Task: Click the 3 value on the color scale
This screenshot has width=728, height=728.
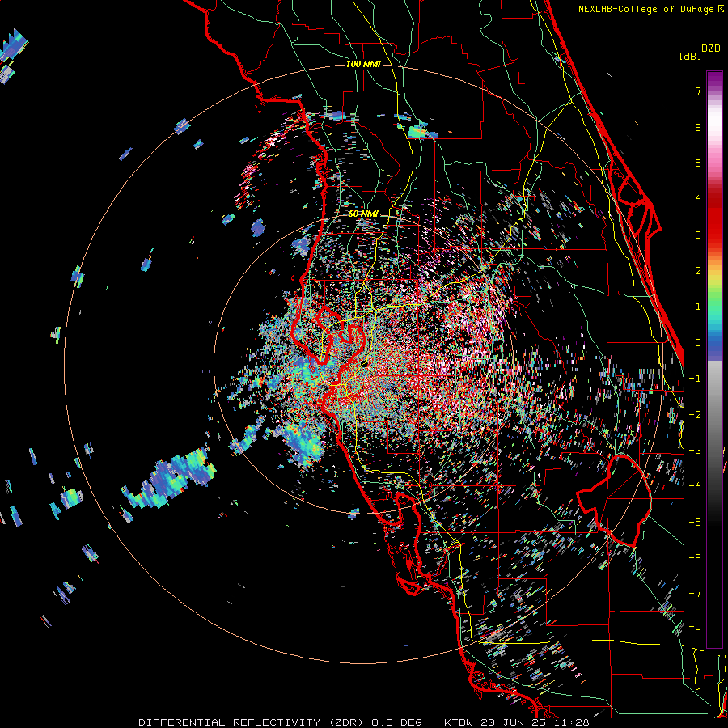Action: [x=698, y=235]
